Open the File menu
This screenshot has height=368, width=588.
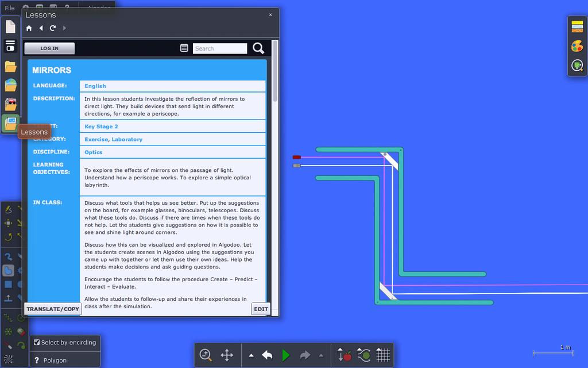point(10,8)
